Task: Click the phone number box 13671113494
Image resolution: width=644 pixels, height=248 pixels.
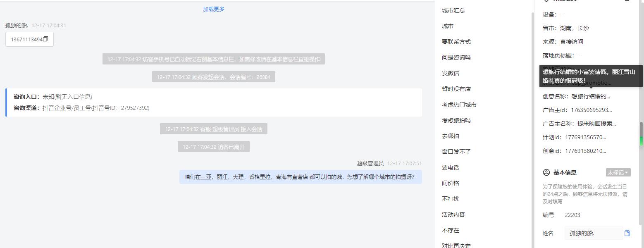Action: 29,39
